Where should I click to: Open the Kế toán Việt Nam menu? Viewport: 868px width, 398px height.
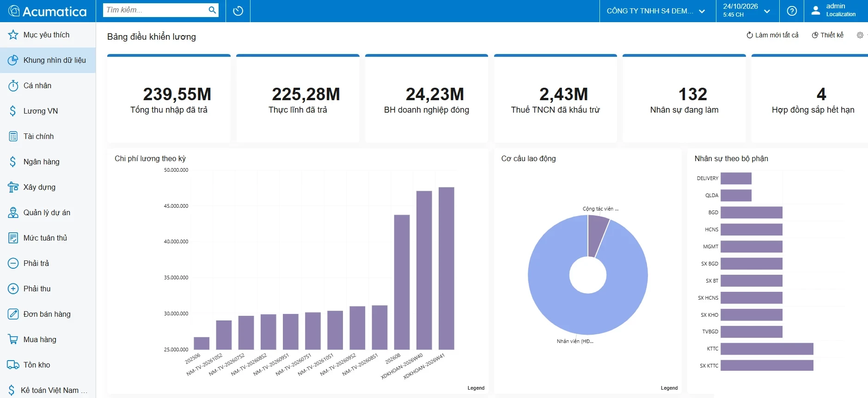48,390
